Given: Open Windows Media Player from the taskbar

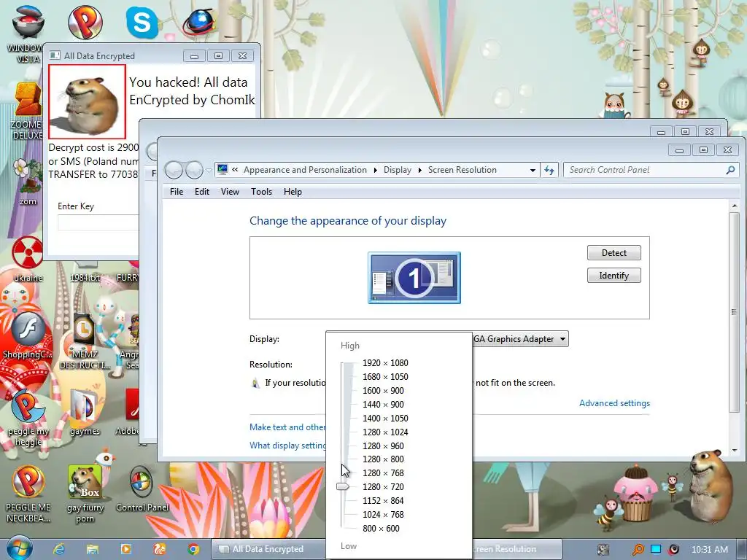Looking at the screenshot, I should click(125, 549).
